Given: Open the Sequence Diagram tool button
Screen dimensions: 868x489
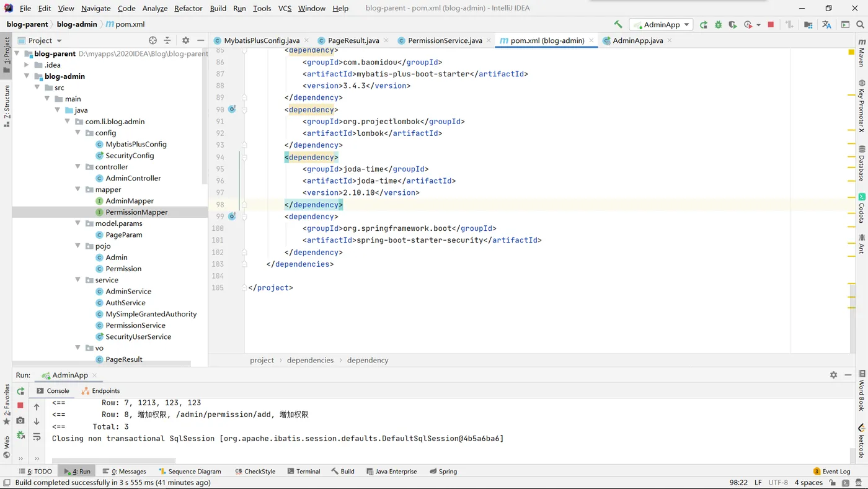Looking at the screenshot, I should click(190, 471).
